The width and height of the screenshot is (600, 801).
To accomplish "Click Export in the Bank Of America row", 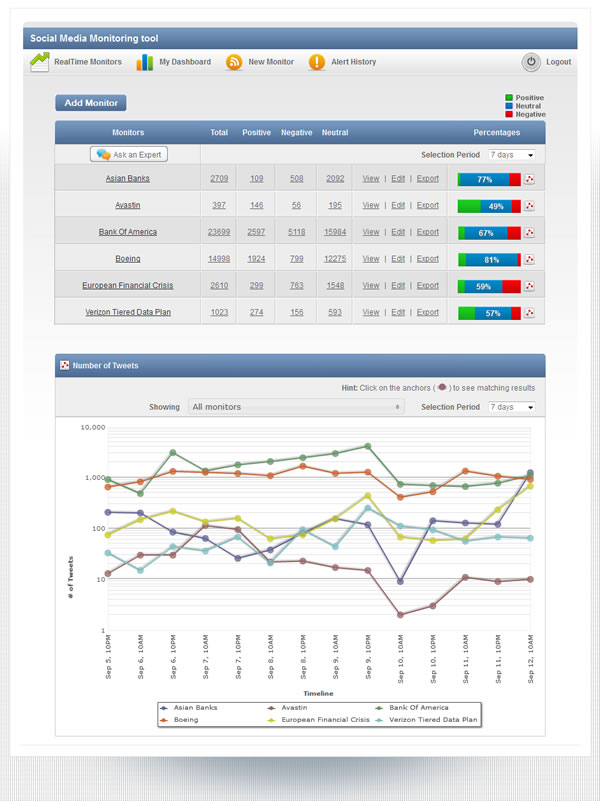I will click(x=427, y=232).
